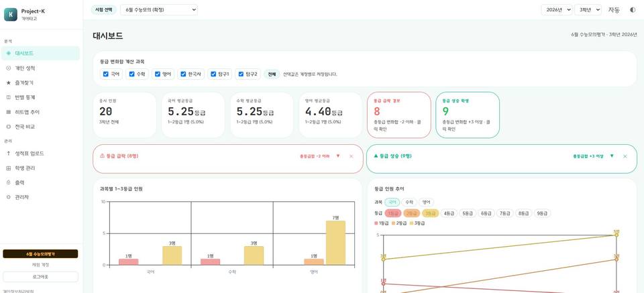Click the 로그아웃 button
Screen dimensions: 644x293
[40, 277]
